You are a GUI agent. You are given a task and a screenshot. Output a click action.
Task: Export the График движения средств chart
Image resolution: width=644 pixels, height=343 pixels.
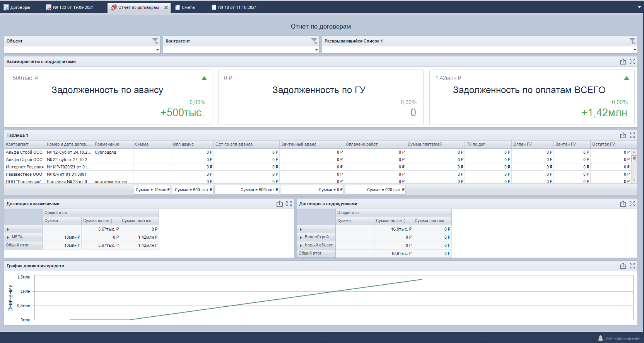pos(623,266)
